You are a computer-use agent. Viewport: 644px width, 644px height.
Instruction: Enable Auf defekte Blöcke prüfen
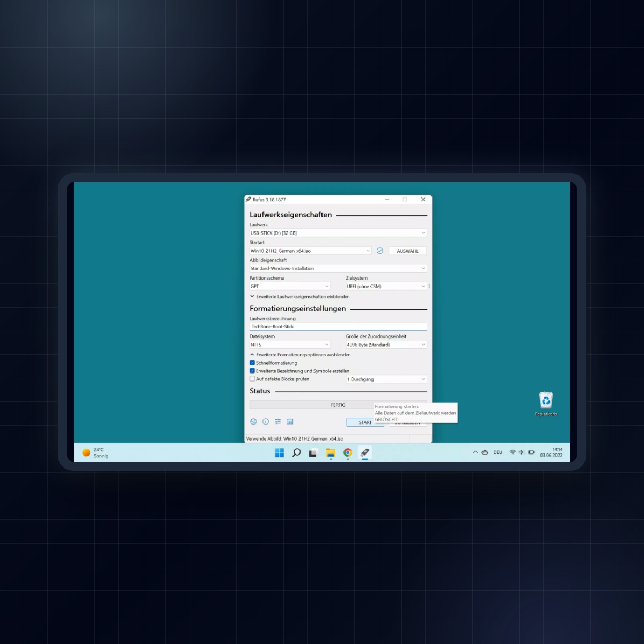coord(252,379)
